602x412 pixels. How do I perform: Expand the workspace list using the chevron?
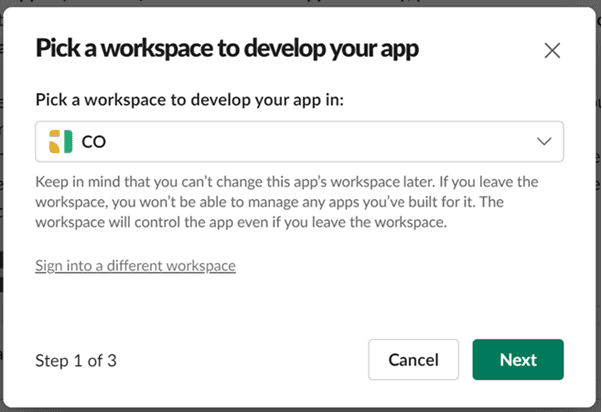coord(544,142)
